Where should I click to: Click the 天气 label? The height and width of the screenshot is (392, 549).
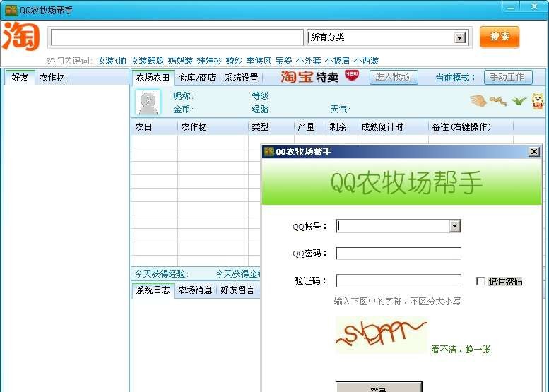(341, 109)
